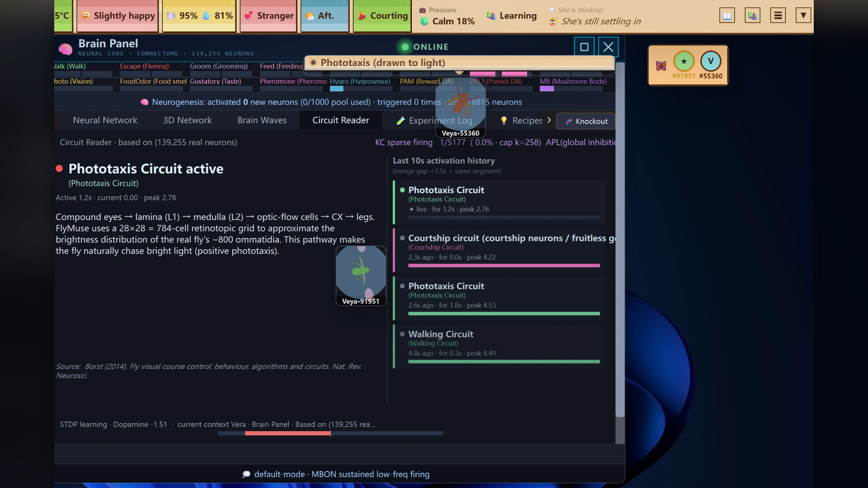Click the red Phototaxis Circuit active dot
The height and width of the screenshot is (488, 868).
(x=59, y=169)
